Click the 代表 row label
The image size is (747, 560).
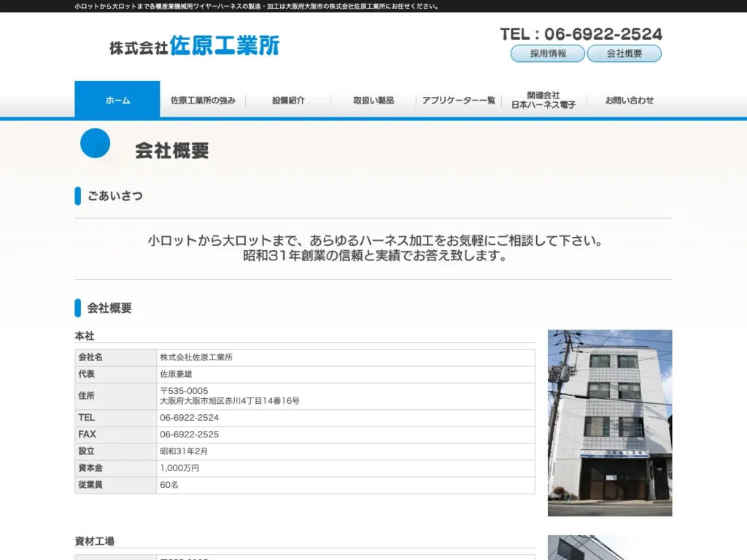(x=86, y=374)
